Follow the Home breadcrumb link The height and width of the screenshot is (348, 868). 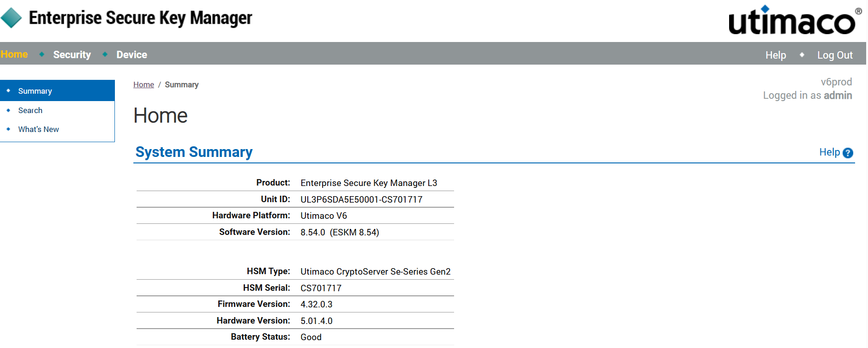(x=144, y=84)
